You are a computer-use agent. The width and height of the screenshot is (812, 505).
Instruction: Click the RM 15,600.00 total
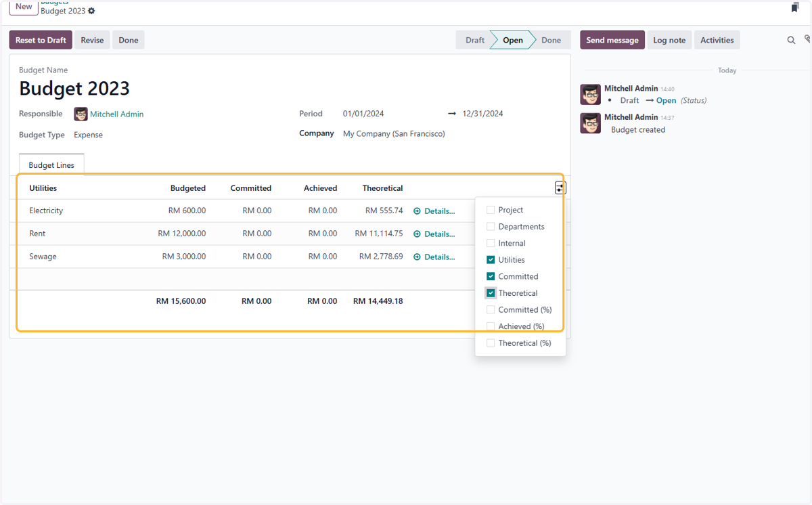pyautogui.click(x=181, y=301)
